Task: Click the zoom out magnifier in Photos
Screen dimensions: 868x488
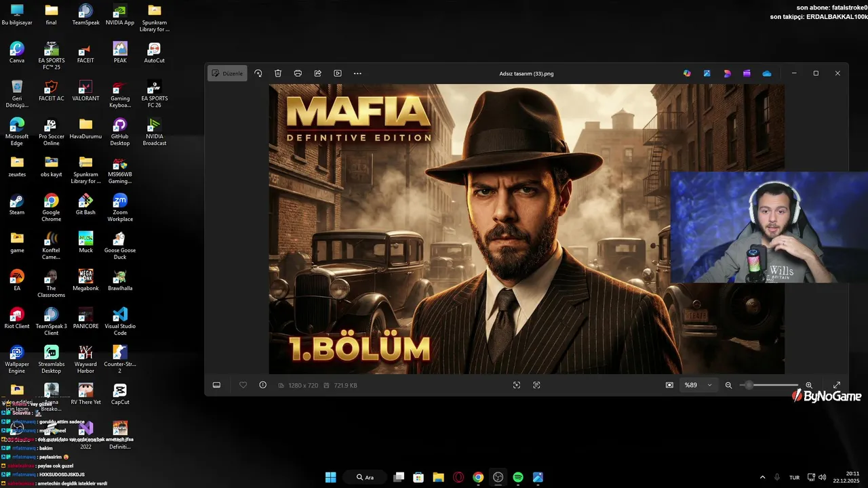Action: click(728, 385)
